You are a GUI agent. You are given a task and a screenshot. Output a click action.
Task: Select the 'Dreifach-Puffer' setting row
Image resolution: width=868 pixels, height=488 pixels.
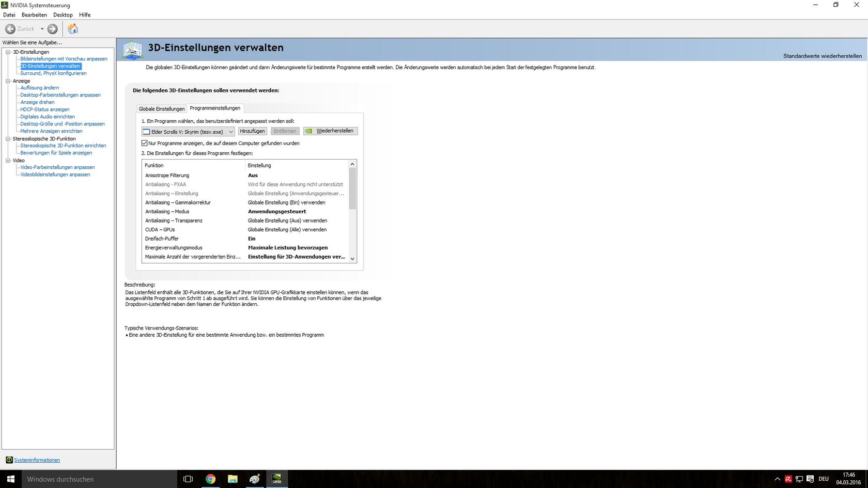pyautogui.click(x=245, y=239)
